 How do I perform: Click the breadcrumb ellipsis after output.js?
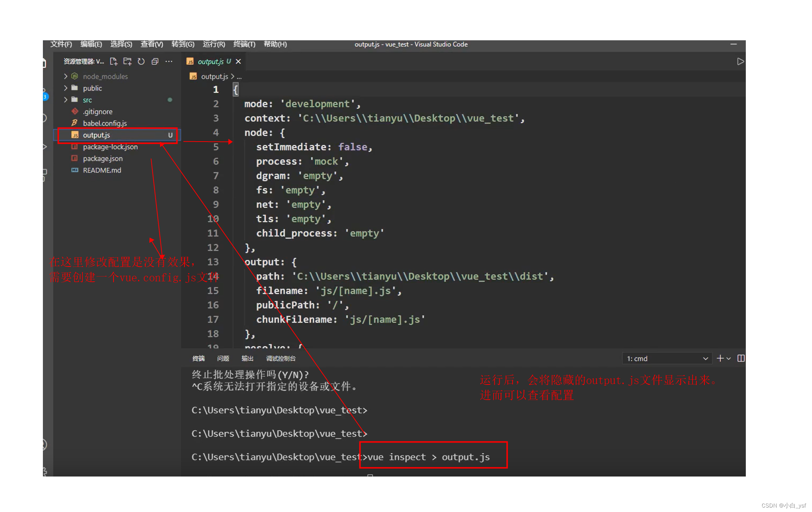pyautogui.click(x=239, y=77)
